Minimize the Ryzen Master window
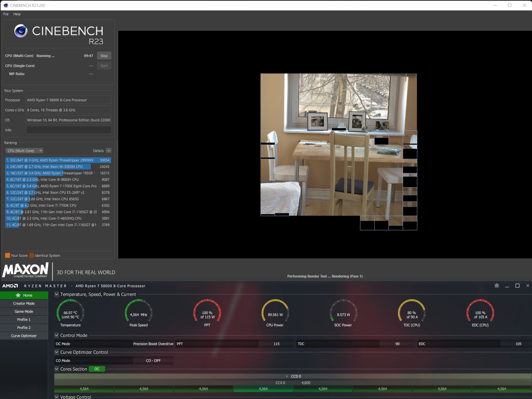Viewport: 532px width, 399px height. click(507, 286)
